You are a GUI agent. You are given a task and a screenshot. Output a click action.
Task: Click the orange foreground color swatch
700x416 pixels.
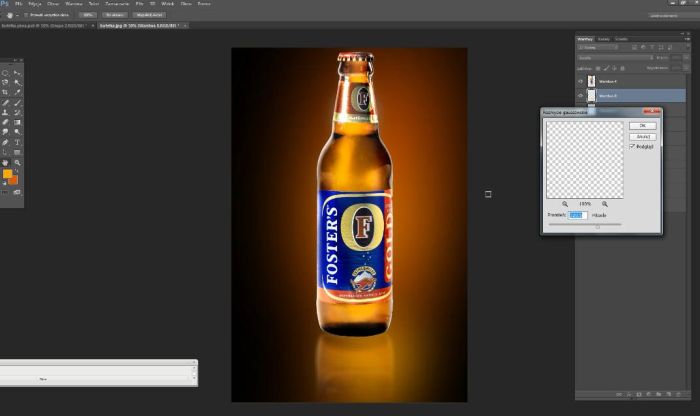tap(8, 174)
